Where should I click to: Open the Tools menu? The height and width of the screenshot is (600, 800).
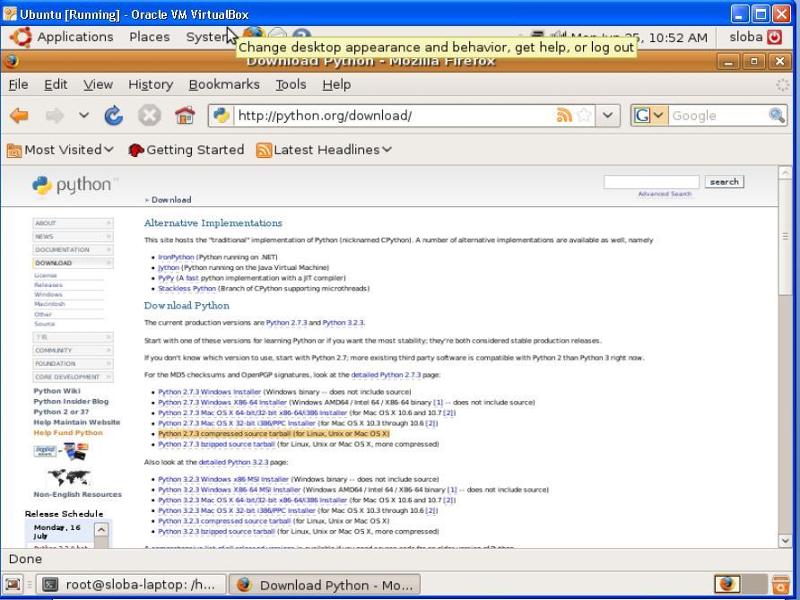click(x=291, y=85)
